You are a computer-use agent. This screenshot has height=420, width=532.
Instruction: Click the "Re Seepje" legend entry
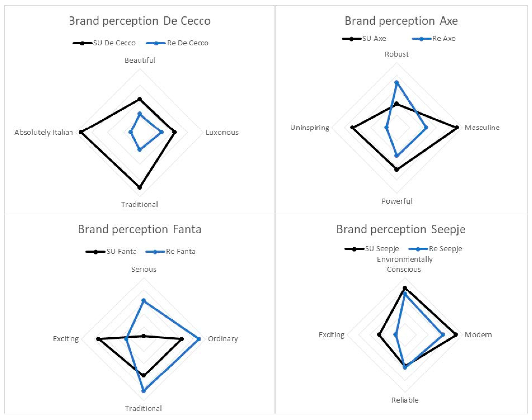click(445, 249)
